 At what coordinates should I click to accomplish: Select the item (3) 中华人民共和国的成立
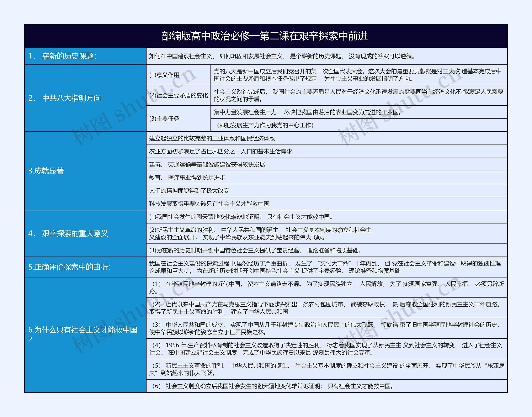[x=327, y=328]
